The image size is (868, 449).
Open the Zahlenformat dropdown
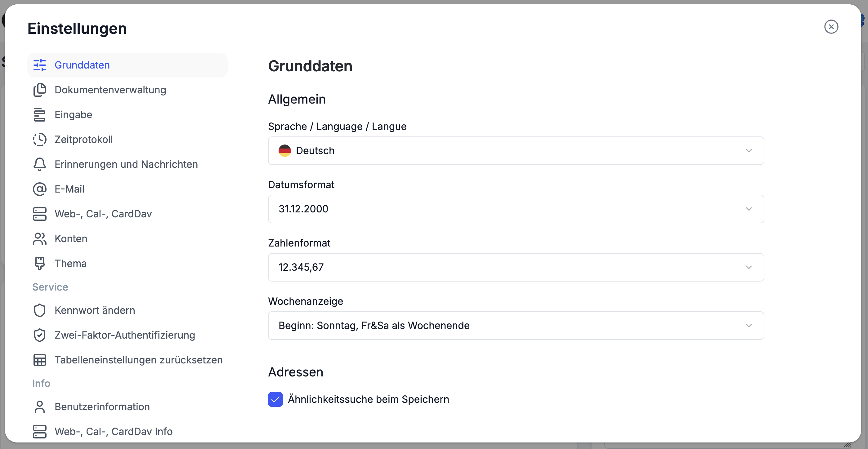516,267
